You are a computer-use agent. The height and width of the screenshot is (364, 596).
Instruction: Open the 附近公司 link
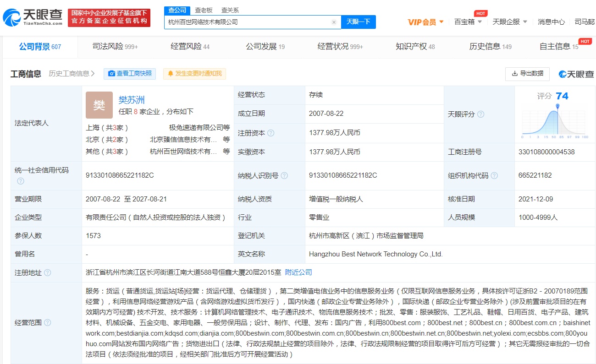[x=298, y=272]
